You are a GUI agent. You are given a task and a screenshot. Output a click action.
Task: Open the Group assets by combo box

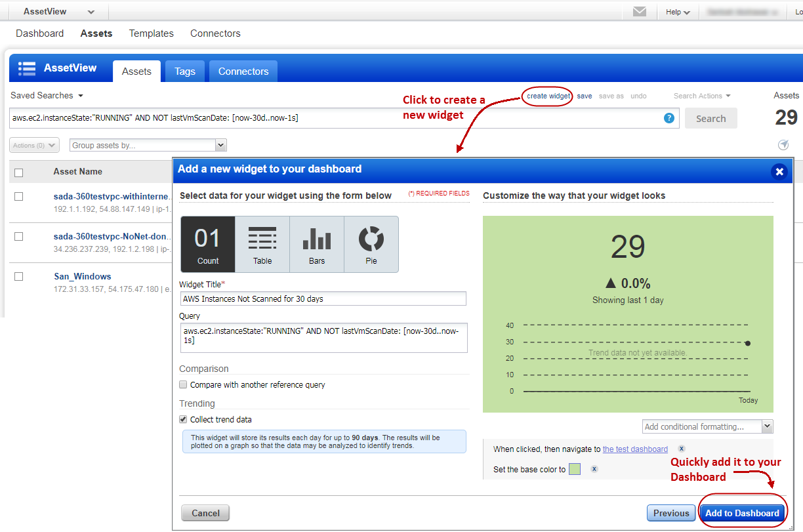[x=148, y=145]
